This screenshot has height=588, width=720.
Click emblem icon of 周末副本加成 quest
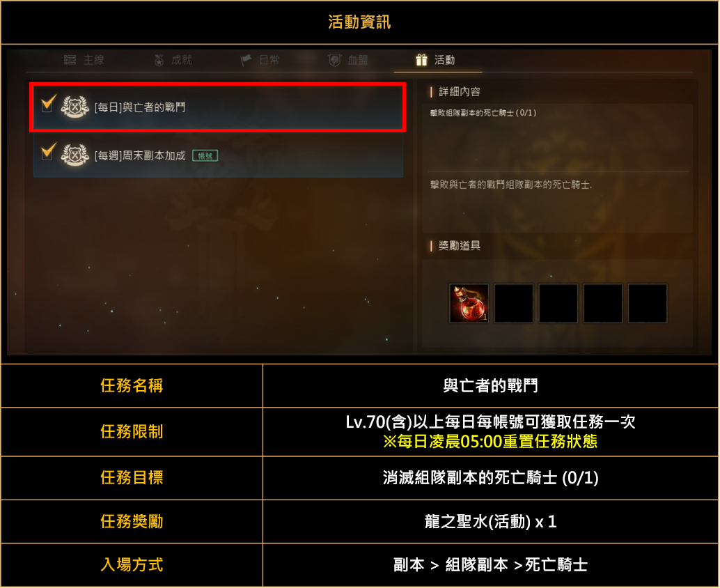[75, 155]
